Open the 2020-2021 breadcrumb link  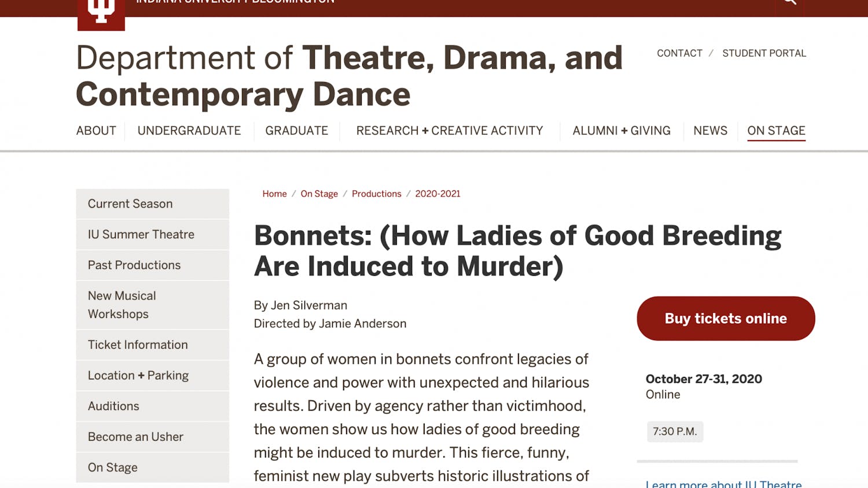(x=437, y=194)
